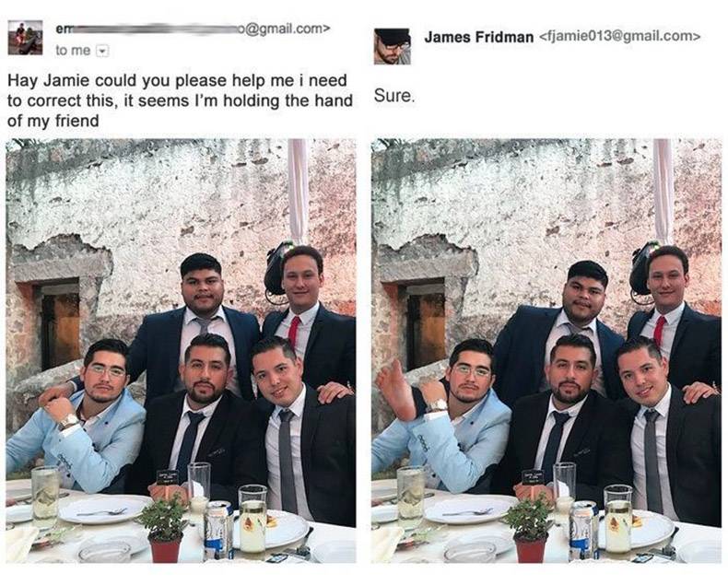
Task: Open James Fridman's profile picture
Action: pyautogui.click(x=392, y=46)
